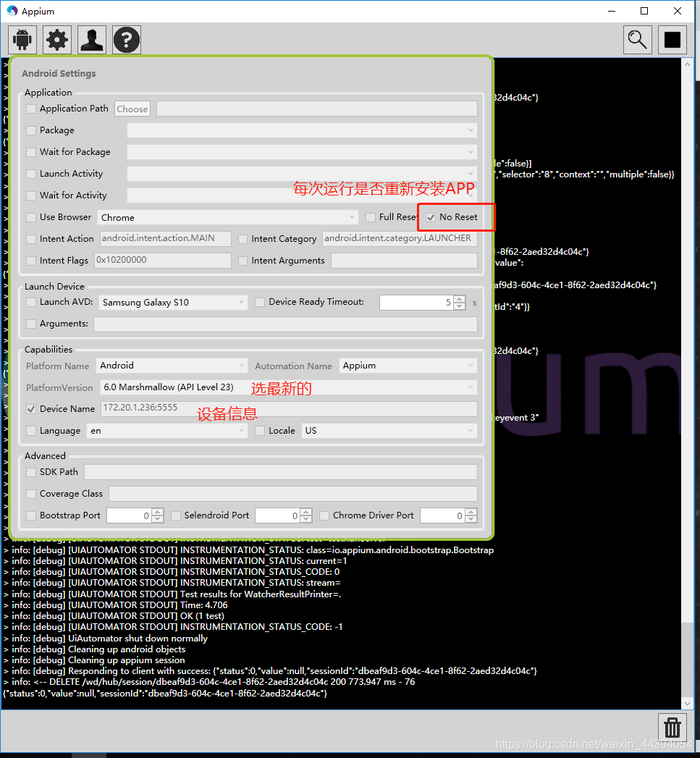Uncheck the No Reset checkbox

431,217
